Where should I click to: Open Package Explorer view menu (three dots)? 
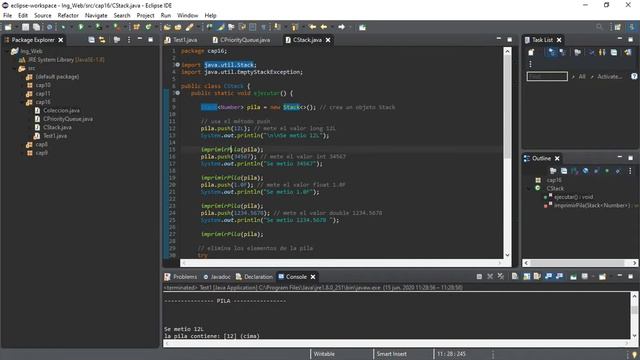point(129,40)
